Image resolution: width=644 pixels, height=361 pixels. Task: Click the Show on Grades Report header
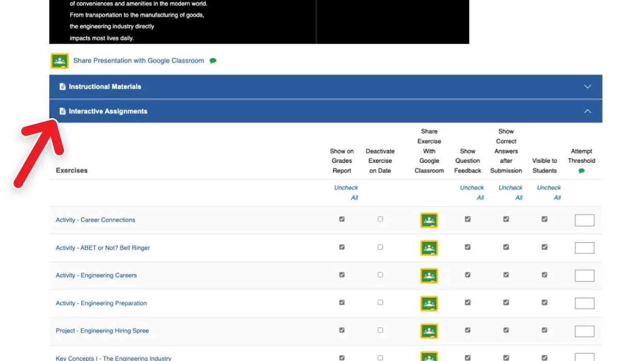click(342, 161)
